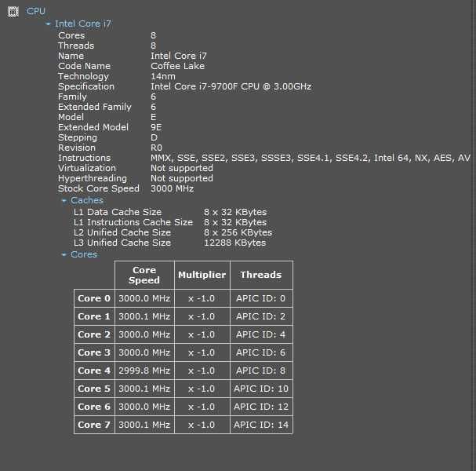Click the Cores section heading label
This screenshot has width=476, height=471.
coord(84,254)
